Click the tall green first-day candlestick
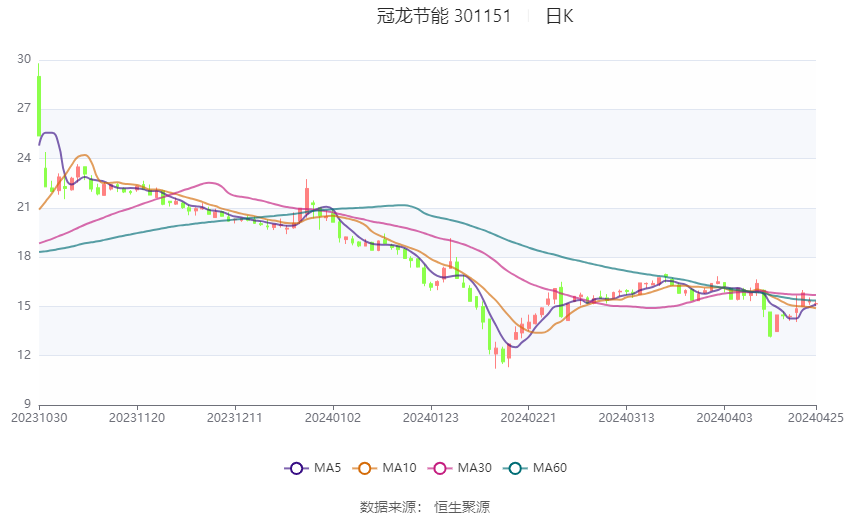Image resolution: width=850 pixels, height=517 pixels. pos(38,100)
